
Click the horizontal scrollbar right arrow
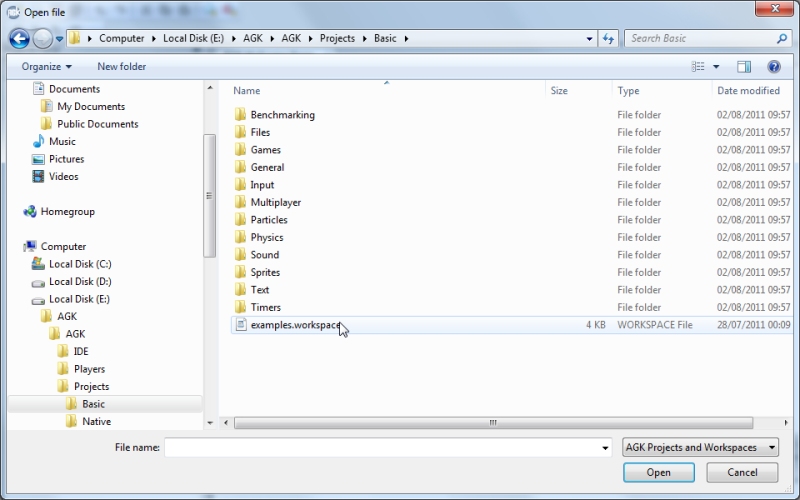click(x=786, y=423)
